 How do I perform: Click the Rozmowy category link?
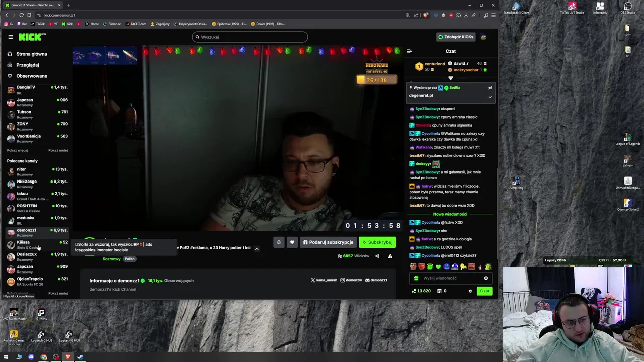pos(111,259)
